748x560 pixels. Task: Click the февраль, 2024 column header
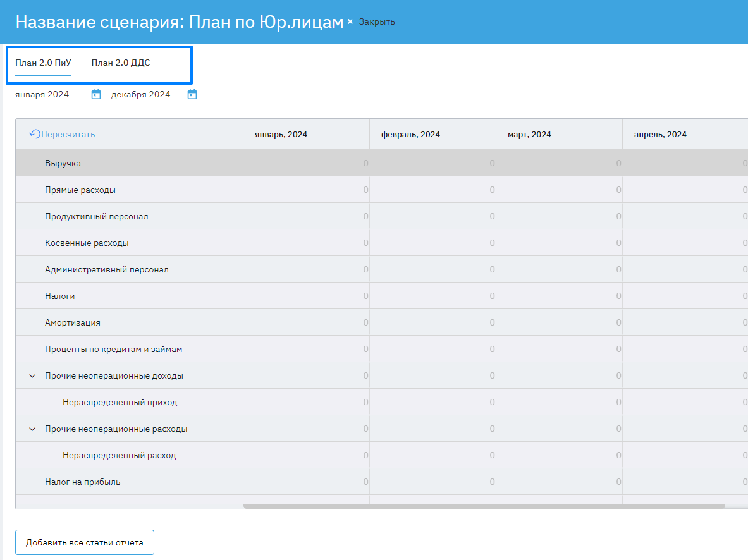click(x=411, y=135)
